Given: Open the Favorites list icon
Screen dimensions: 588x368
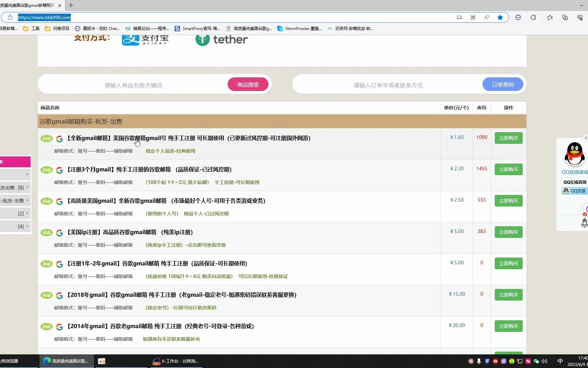Looking at the screenshot, I should (x=550, y=17).
